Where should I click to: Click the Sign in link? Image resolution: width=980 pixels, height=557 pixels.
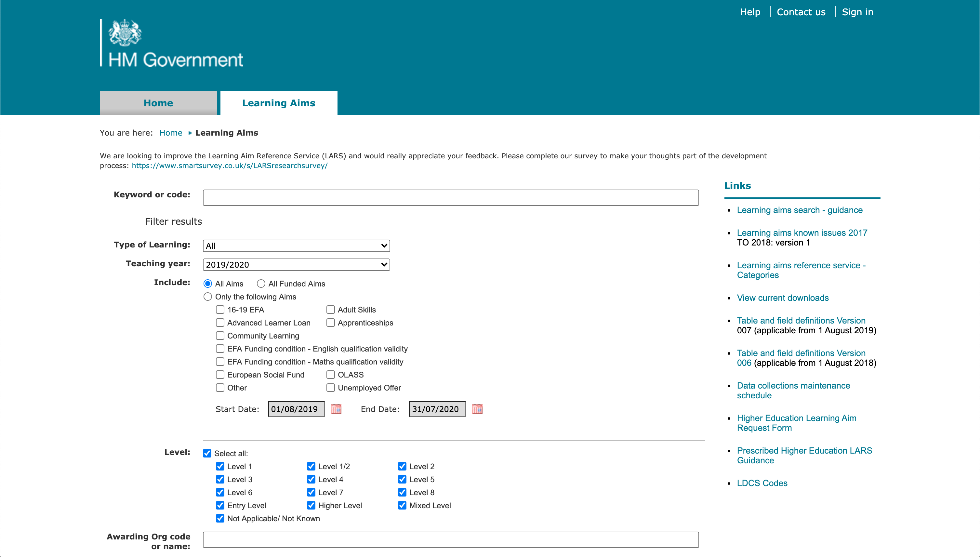tap(857, 12)
